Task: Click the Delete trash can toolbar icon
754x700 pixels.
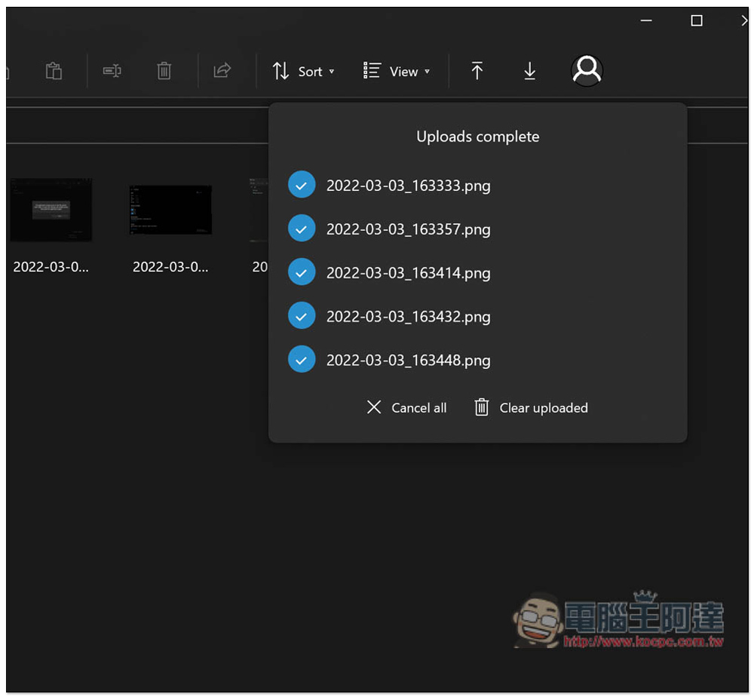Action: [x=164, y=72]
